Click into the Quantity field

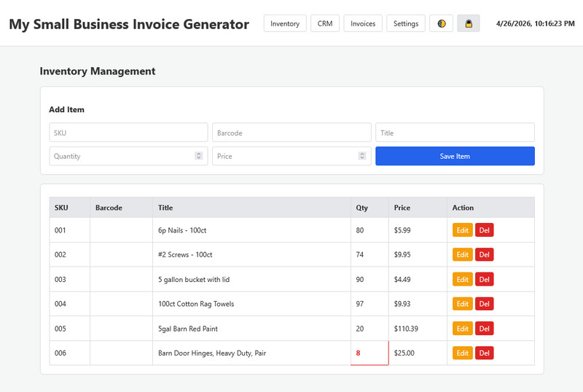tap(128, 156)
